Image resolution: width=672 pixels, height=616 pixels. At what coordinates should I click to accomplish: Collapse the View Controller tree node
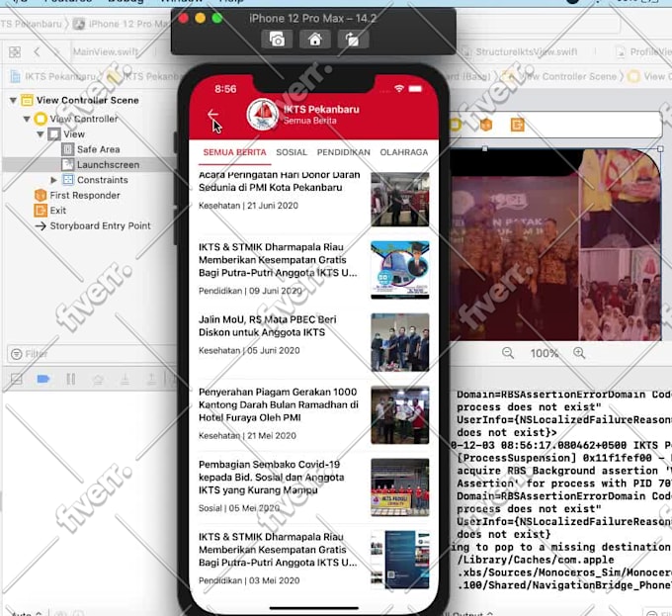pos(27,119)
